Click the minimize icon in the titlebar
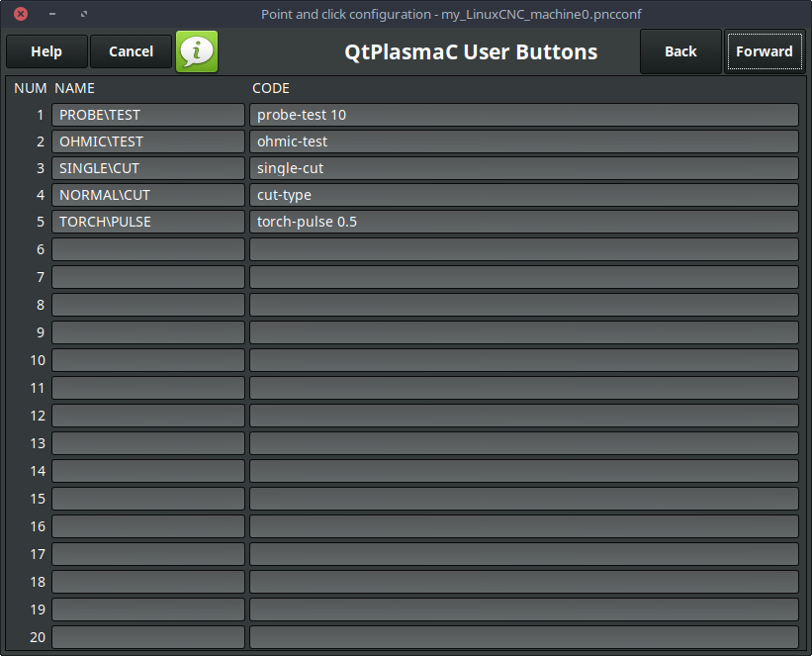The height and width of the screenshot is (656, 812). [x=50, y=14]
